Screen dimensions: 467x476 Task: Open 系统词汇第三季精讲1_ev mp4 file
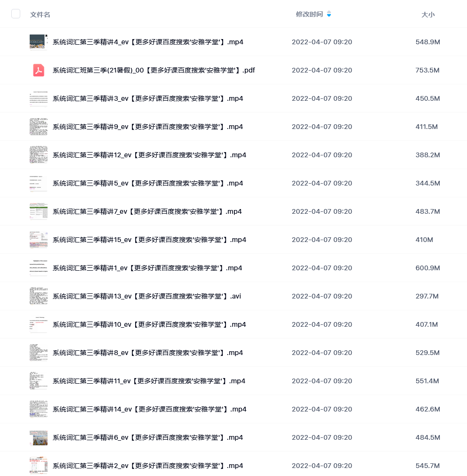pyautogui.click(x=147, y=268)
